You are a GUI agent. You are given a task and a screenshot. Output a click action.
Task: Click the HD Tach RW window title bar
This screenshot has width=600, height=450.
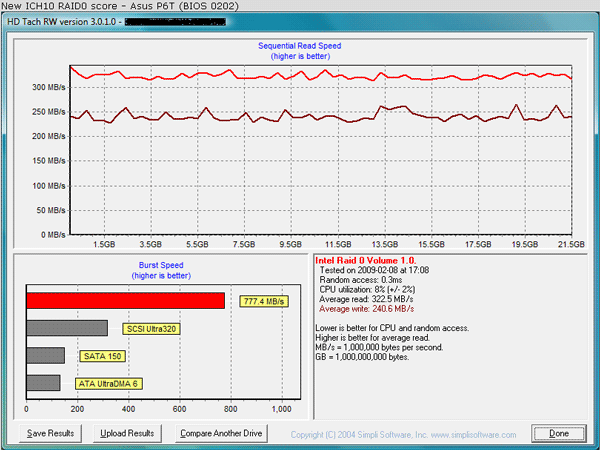coord(300,21)
